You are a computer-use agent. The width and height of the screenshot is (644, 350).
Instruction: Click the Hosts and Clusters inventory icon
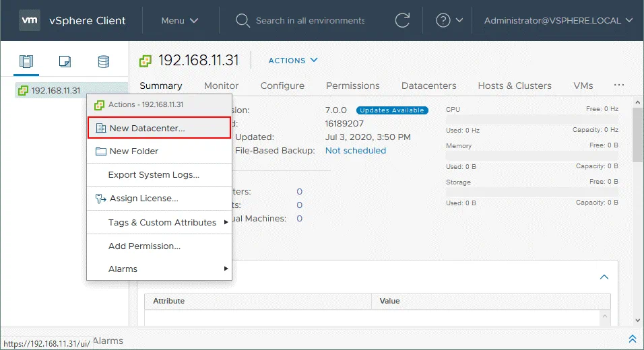(x=26, y=62)
